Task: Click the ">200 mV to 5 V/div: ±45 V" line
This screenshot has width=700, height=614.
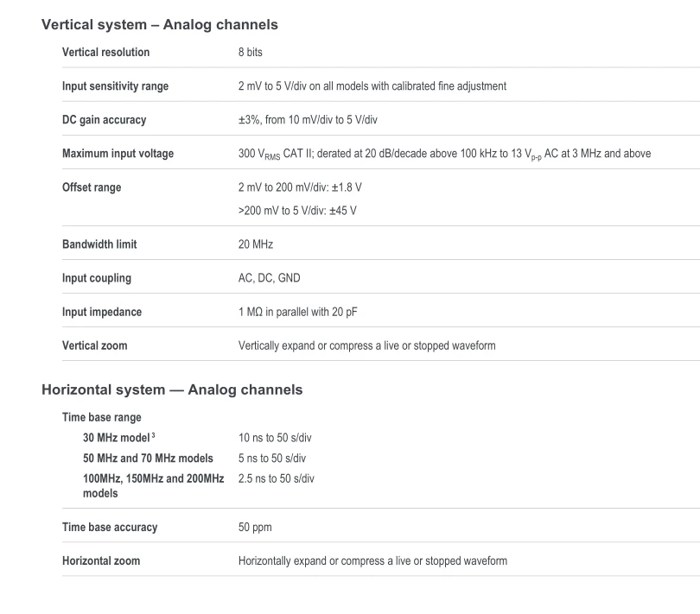Action: tap(297, 210)
